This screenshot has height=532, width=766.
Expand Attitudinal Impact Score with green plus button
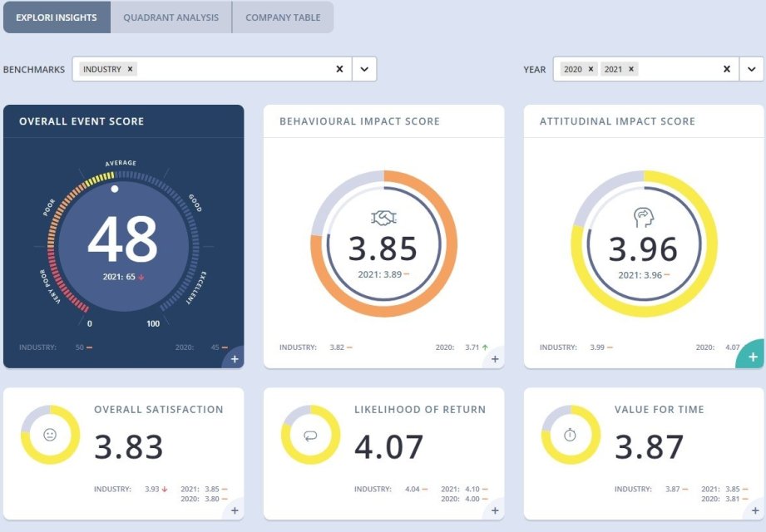[754, 357]
